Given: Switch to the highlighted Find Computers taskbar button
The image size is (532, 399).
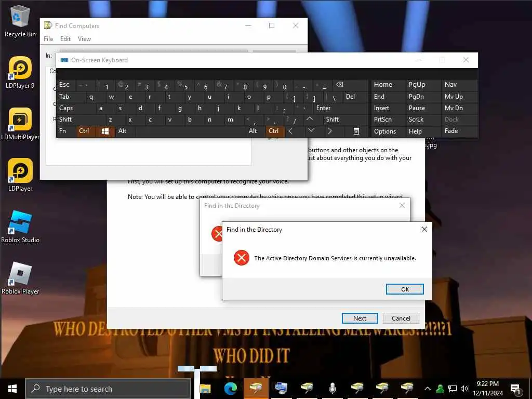Looking at the screenshot, I should point(256,389).
